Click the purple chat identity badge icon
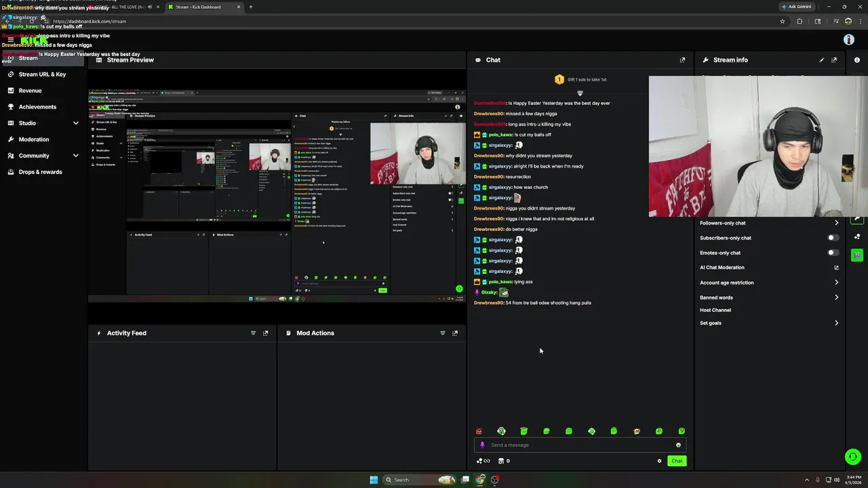This screenshot has height=488, width=868. (482, 445)
